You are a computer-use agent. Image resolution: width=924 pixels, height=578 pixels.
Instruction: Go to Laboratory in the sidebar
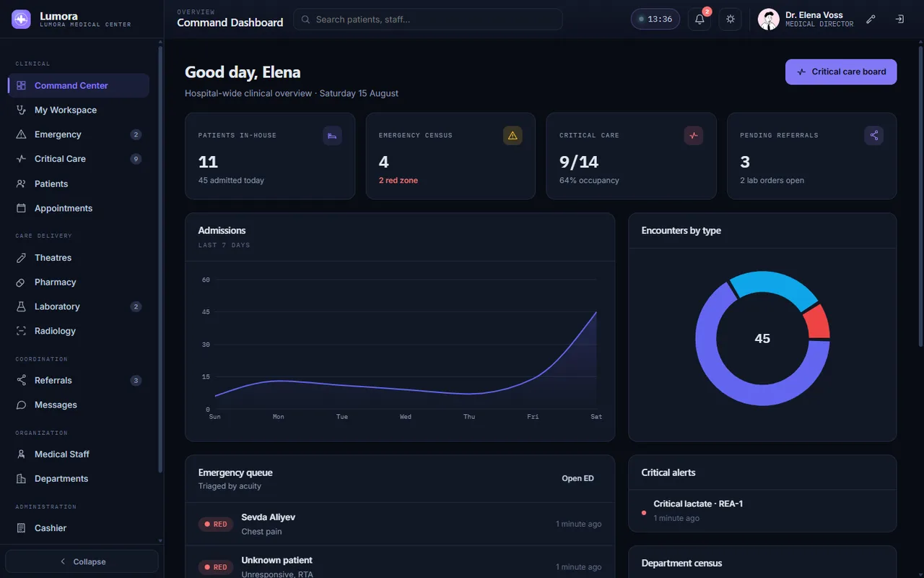(x=79, y=306)
